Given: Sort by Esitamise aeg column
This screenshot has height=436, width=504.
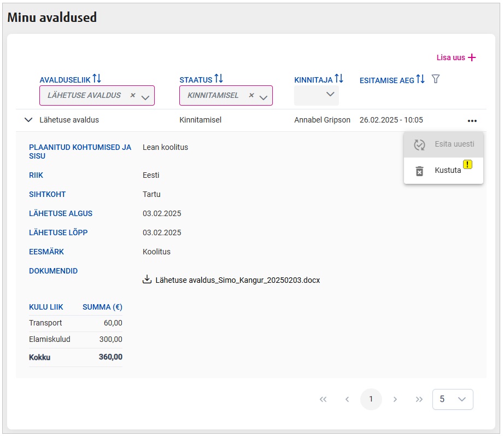Looking at the screenshot, I should (420, 80).
